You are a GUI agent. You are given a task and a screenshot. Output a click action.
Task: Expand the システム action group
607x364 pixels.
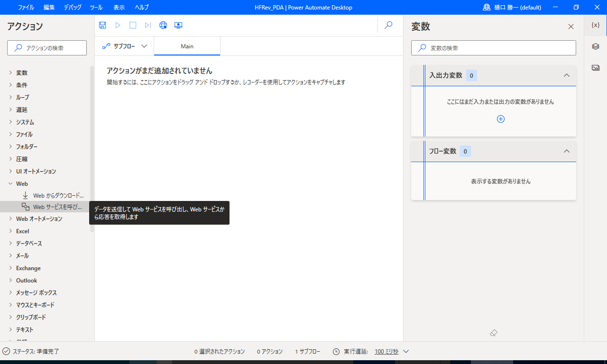(11, 122)
